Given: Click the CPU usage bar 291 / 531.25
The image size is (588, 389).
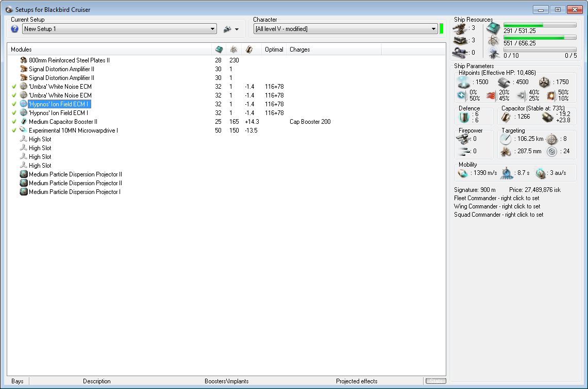Looking at the screenshot, I should [x=540, y=25].
